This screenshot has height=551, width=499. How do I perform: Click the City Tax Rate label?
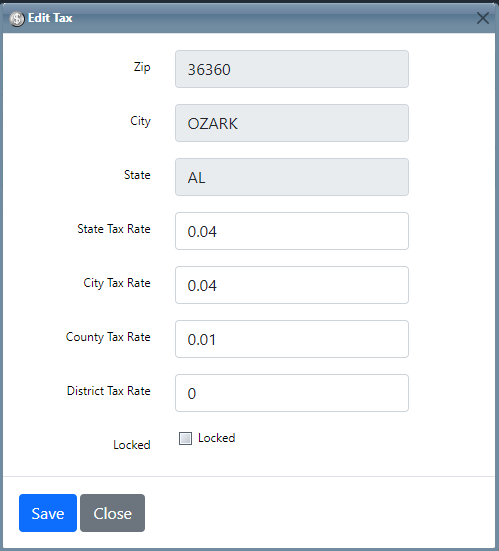pyautogui.click(x=117, y=283)
